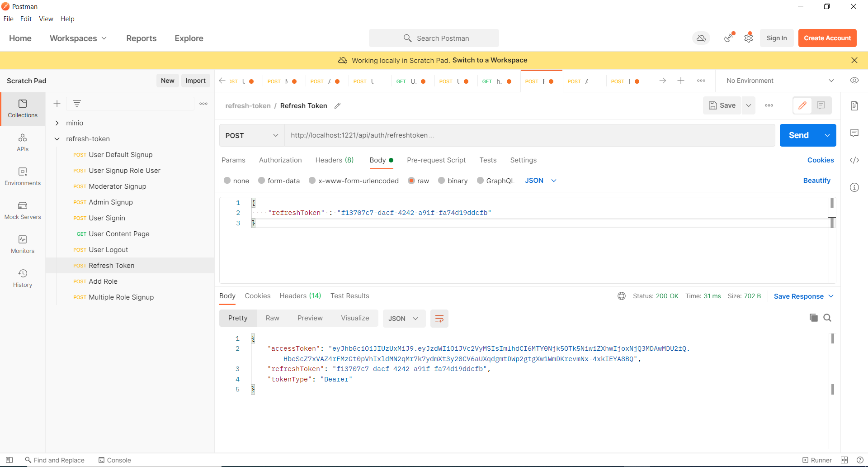This screenshot has height=467, width=868.
Task: Open a new request tab with plus
Action: click(x=681, y=81)
